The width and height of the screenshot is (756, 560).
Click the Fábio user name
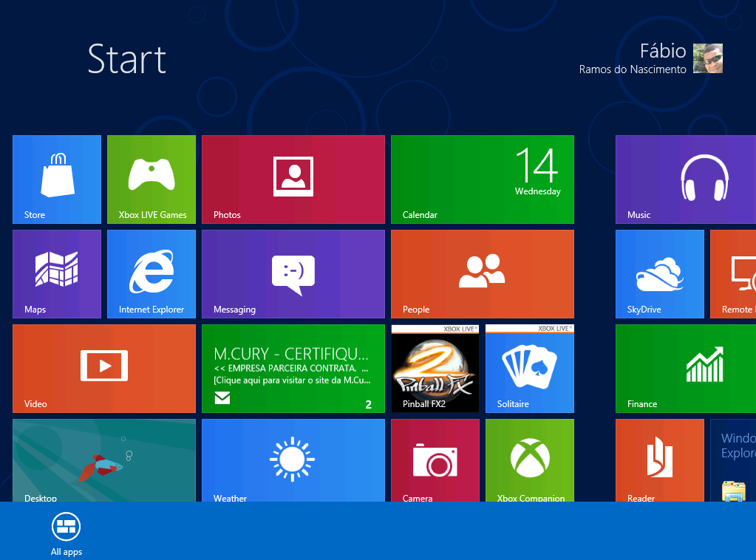click(663, 50)
